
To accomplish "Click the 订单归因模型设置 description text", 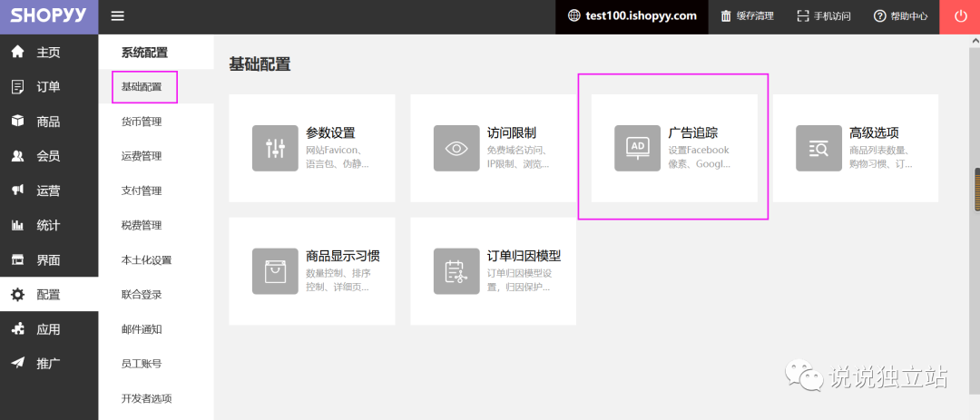I will pyautogui.click(x=519, y=280).
